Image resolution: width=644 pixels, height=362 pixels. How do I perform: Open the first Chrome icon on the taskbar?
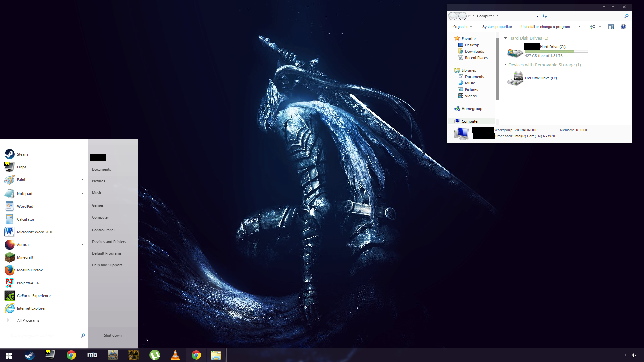pyautogui.click(x=71, y=355)
